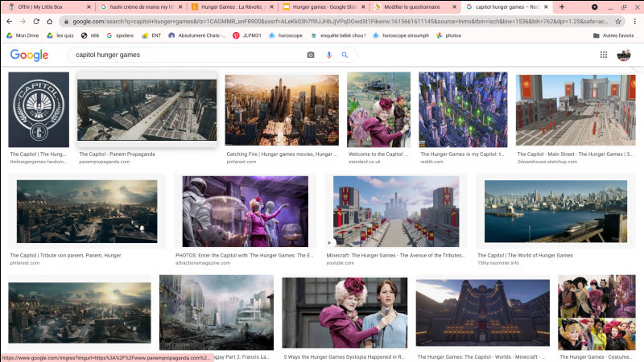Open 'enquête bébé chou !' bookmark
The image size is (644, 362).
[x=338, y=35]
